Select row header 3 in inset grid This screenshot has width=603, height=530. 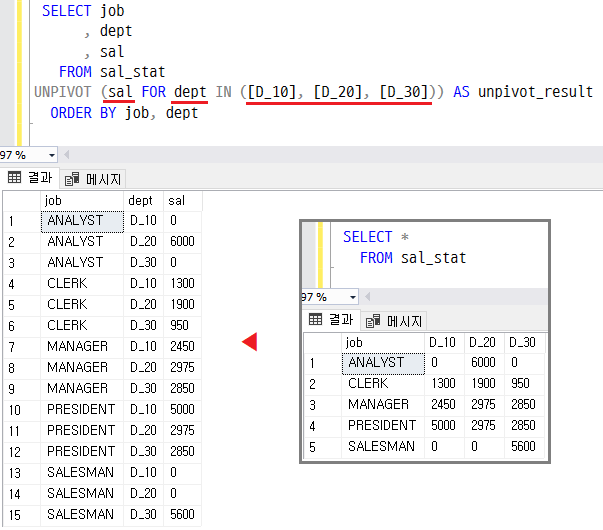[x=322, y=405]
